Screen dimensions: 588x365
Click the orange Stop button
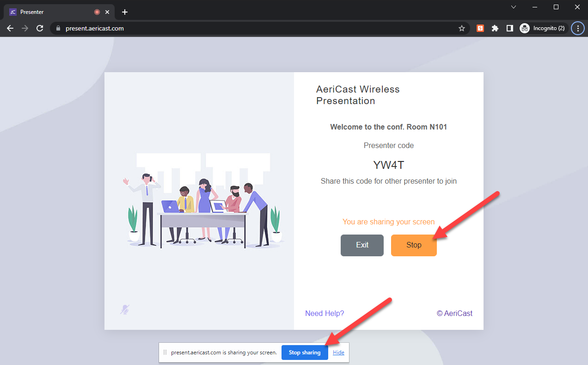tap(414, 245)
